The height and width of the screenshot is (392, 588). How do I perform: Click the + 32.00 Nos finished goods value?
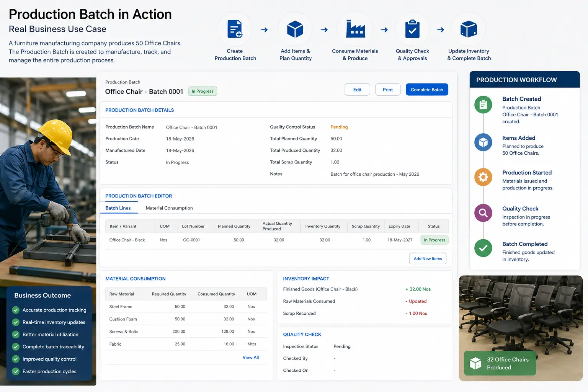click(x=418, y=289)
